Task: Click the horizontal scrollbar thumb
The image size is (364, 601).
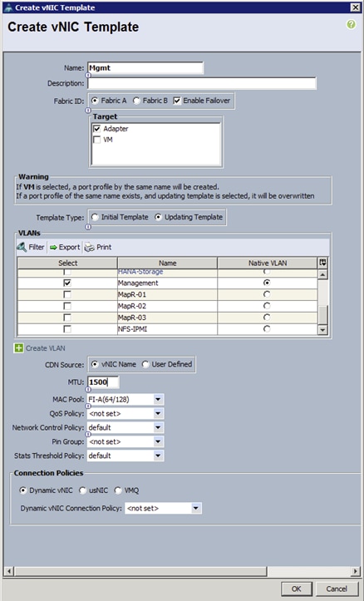Action: [x=140, y=571]
